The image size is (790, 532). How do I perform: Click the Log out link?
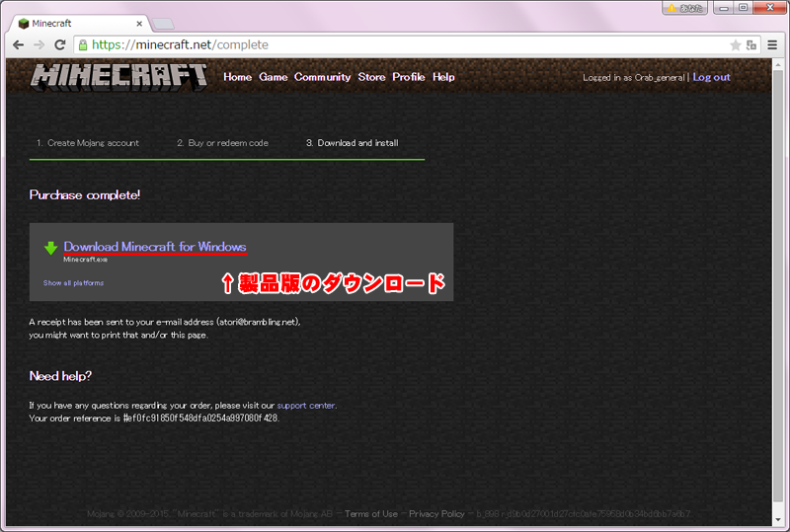711,77
